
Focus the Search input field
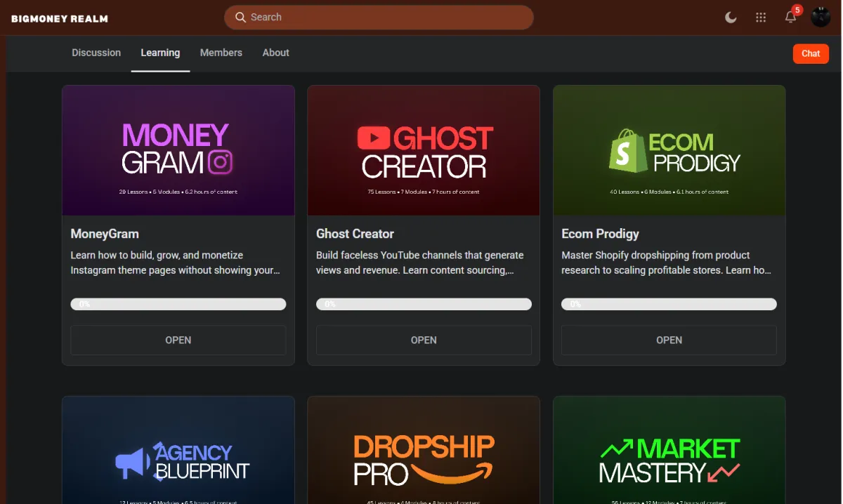coord(379,17)
